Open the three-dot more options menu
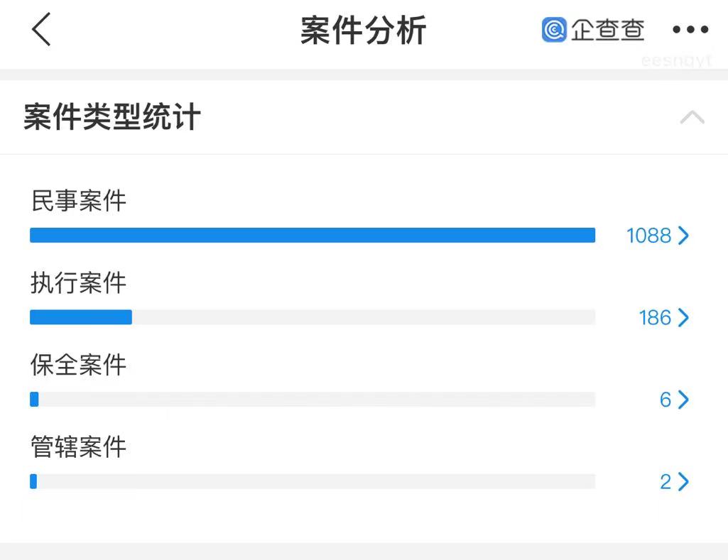728x560 pixels. click(690, 30)
